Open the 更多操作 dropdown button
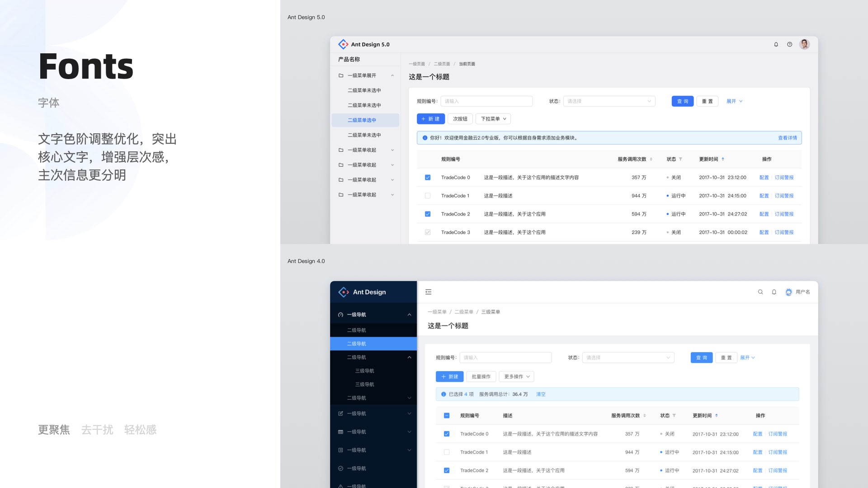This screenshot has height=488, width=868. pyautogui.click(x=517, y=376)
